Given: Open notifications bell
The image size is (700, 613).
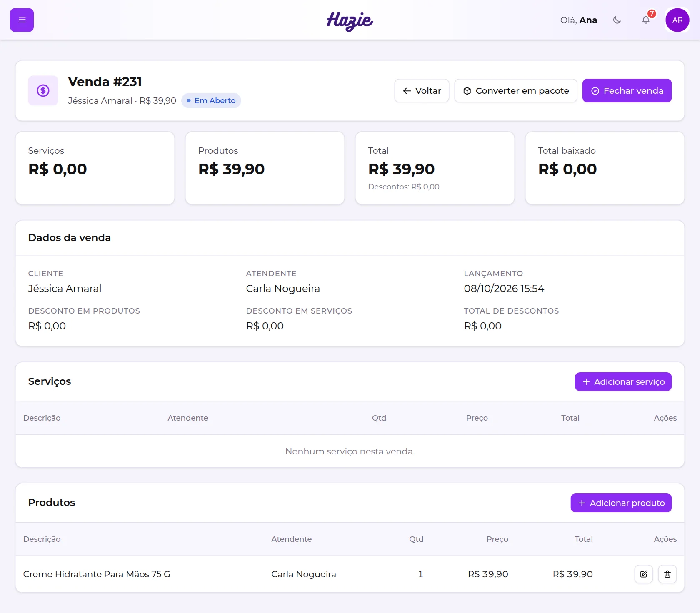Looking at the screenshot, I should tap(646, 20).
